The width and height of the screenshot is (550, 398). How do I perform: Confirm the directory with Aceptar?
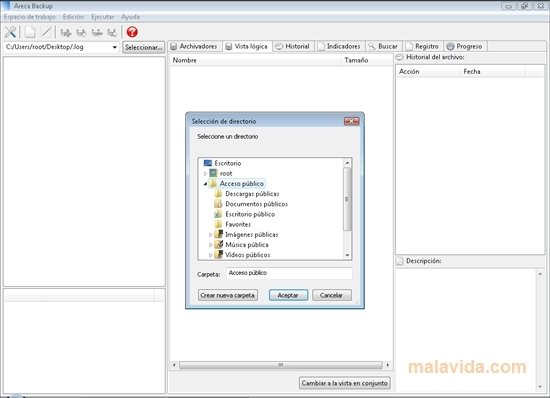tap(288, 295)
